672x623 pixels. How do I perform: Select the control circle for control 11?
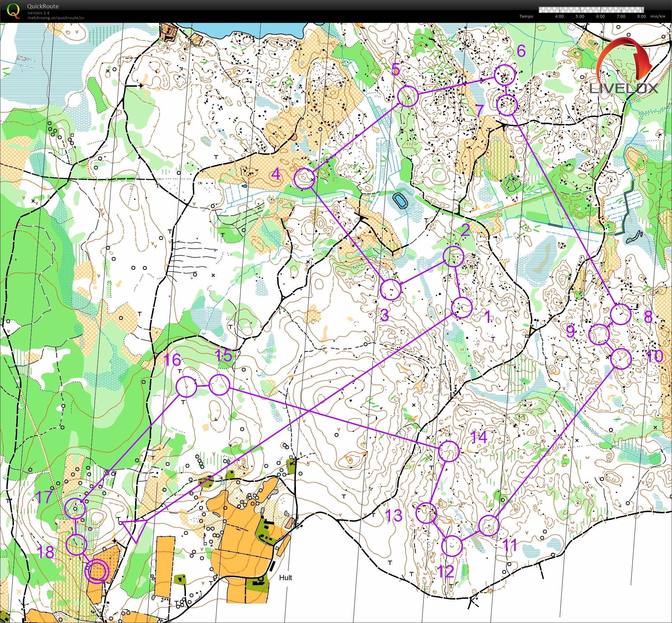[x=489, y=525]
